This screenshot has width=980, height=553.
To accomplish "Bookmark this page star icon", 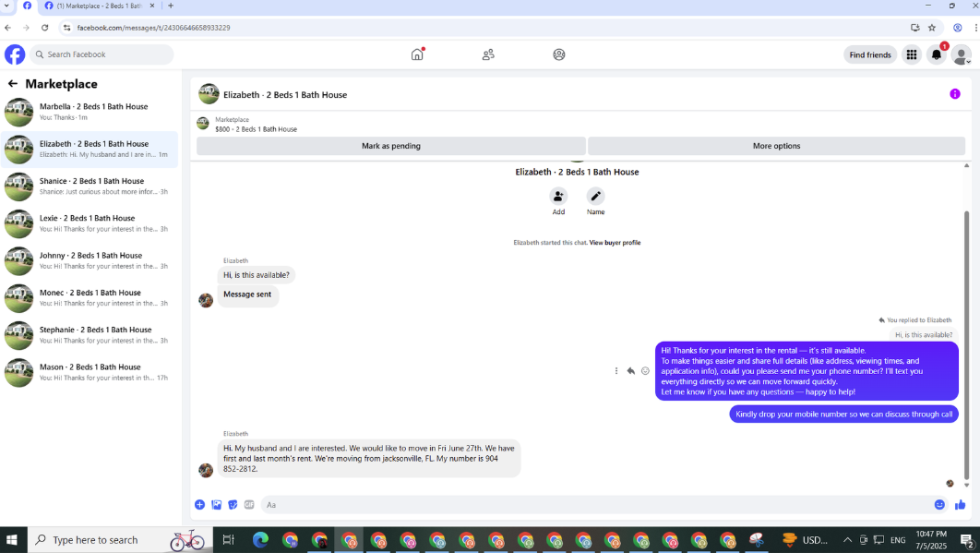I will (932, 28).
